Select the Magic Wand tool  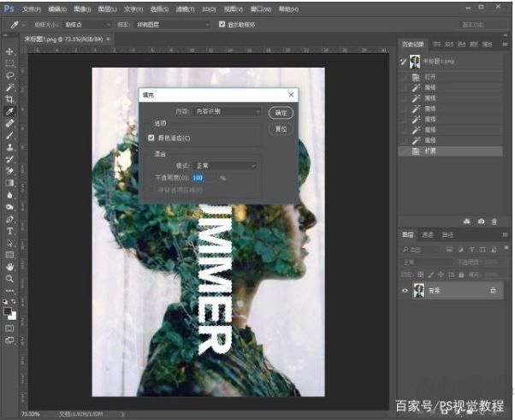(9, 87)
